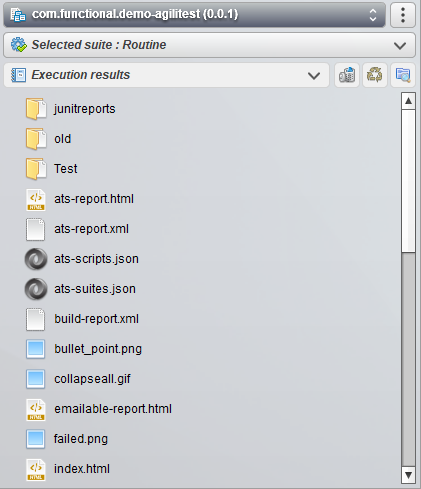Click the file icon of ats-report.xml
421x489 pixels.
tap(35, 229)
